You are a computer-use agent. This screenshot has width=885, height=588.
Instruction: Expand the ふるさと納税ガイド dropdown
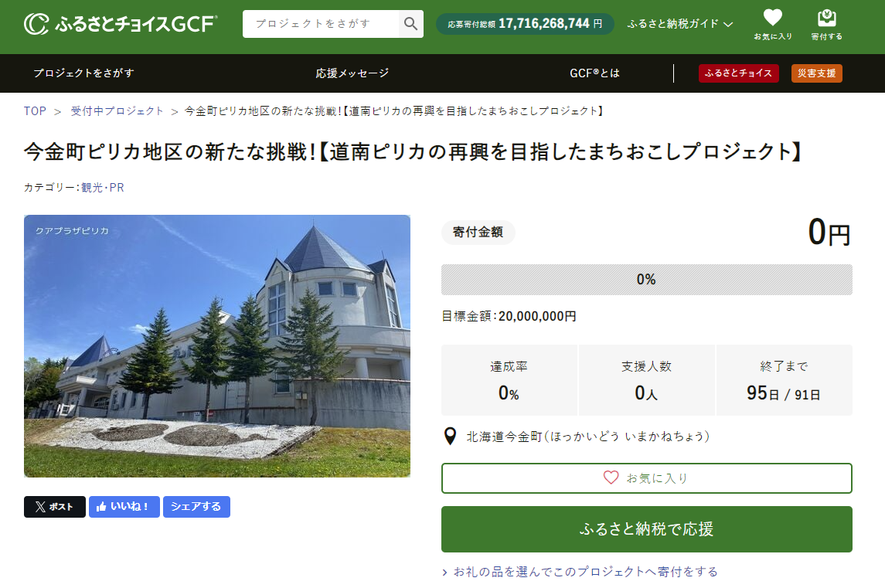pyautogui.click(x=680, y=24)
